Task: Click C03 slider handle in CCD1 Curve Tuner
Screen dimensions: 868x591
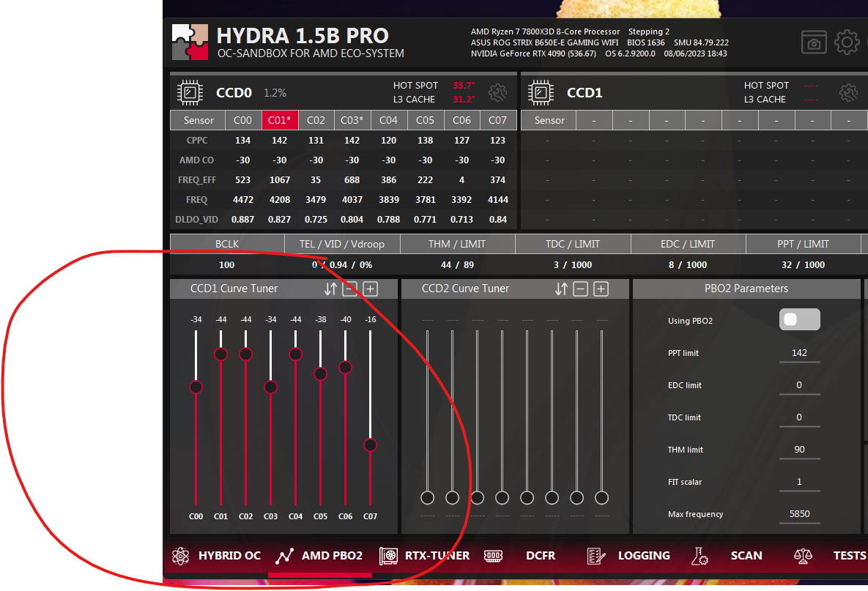Action: coord(271,387)
